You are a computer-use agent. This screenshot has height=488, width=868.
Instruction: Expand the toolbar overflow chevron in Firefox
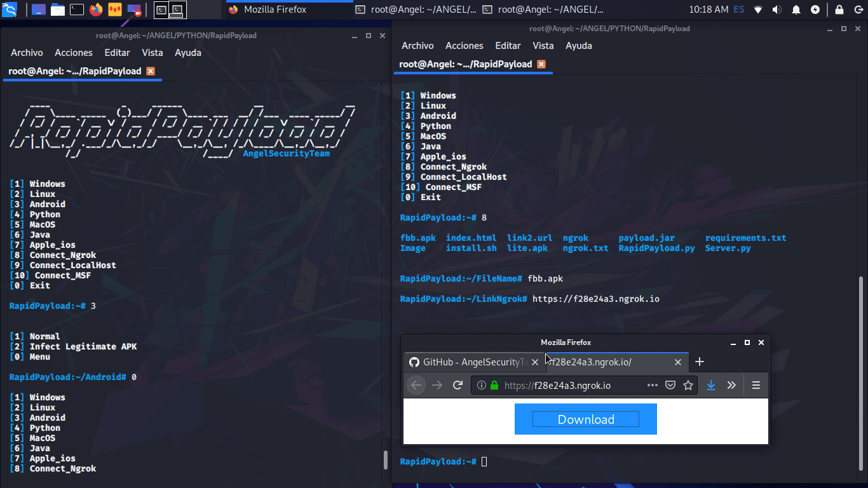point(732,384)
